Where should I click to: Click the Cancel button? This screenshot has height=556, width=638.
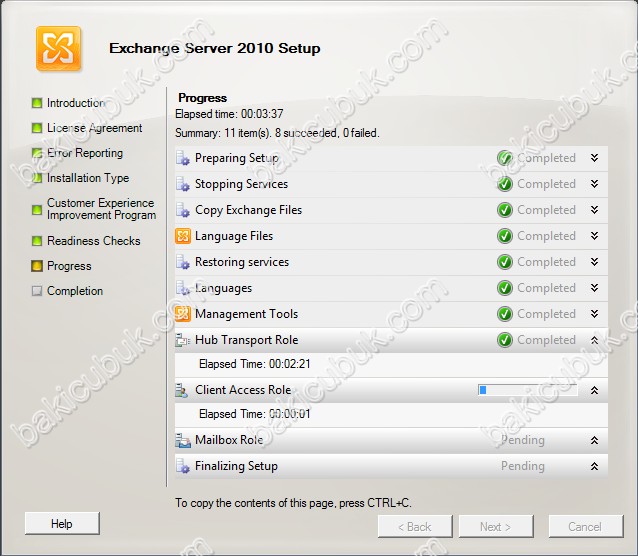click(x=586, y=527)
